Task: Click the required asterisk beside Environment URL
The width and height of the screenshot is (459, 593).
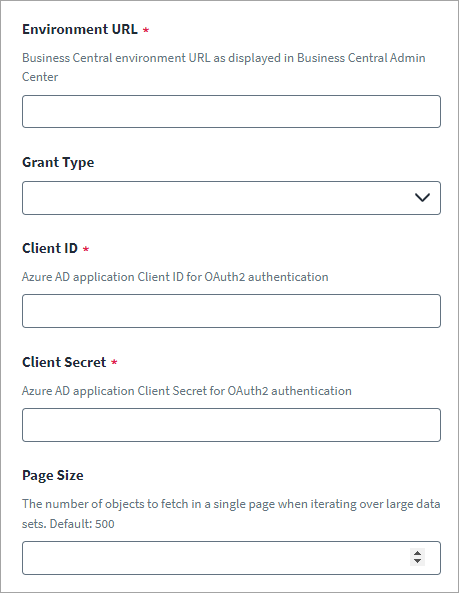Action: tap(146, 30)
